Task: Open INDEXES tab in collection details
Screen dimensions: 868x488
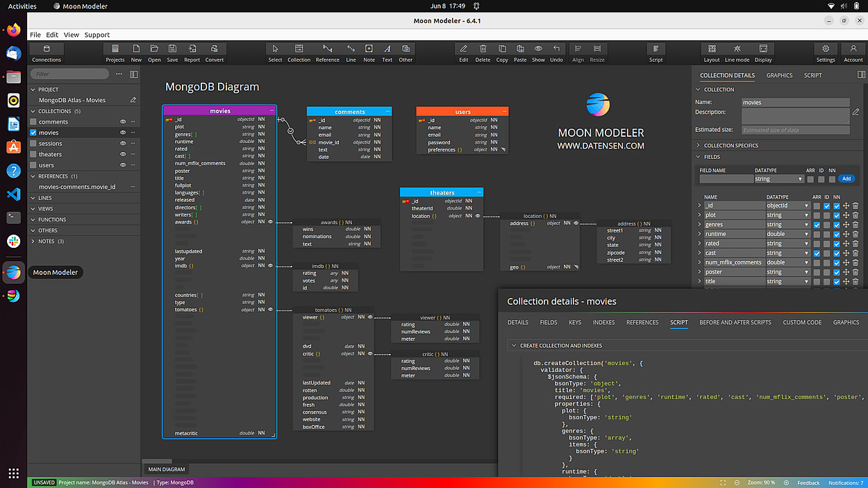Action: (x=603, y=323)
